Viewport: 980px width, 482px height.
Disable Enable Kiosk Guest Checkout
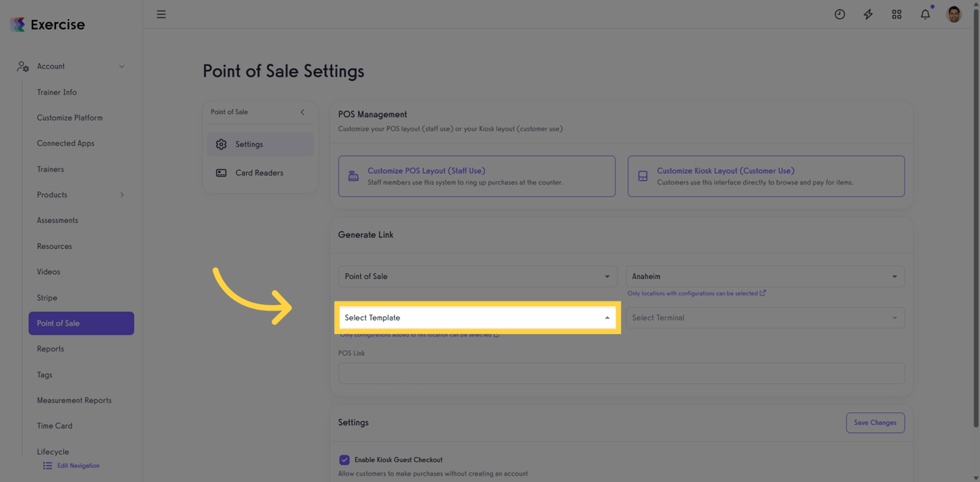[344, 460]
